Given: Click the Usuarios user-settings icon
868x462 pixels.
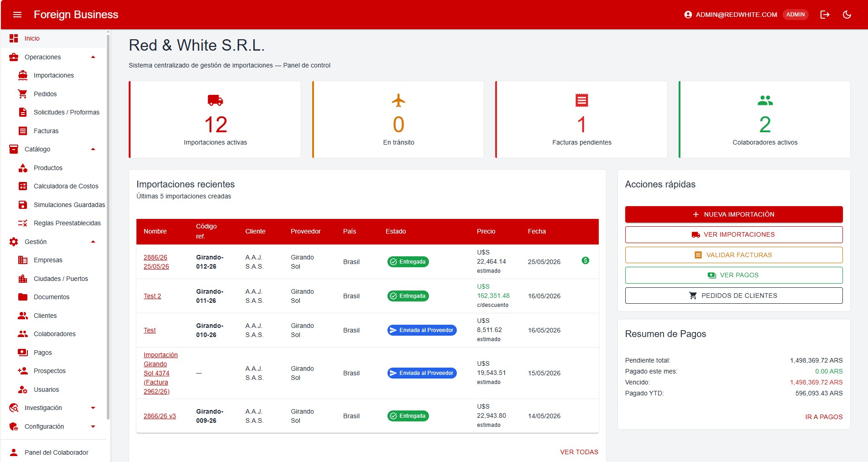Looking at the screenshot, I should [x=23, y=389].
